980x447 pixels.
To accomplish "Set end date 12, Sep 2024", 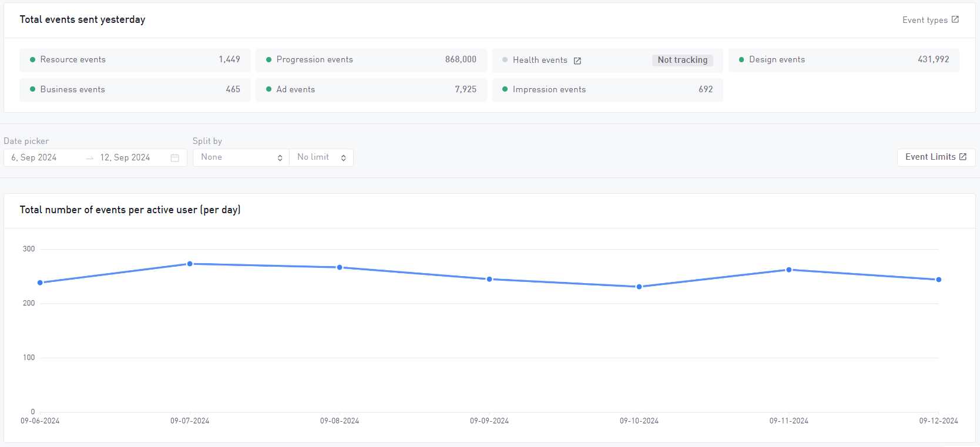I will [x=125, y=157].
